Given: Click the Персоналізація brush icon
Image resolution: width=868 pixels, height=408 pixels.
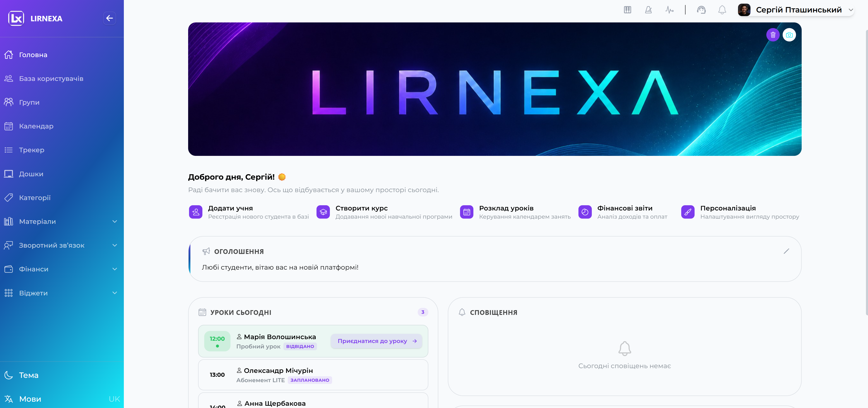Looking at the screenshot, I should (688, 212).
